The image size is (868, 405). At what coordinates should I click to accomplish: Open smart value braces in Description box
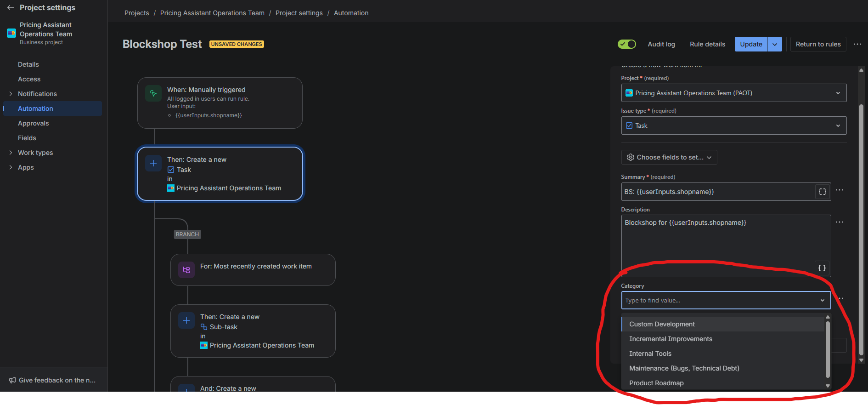[822, 268]
